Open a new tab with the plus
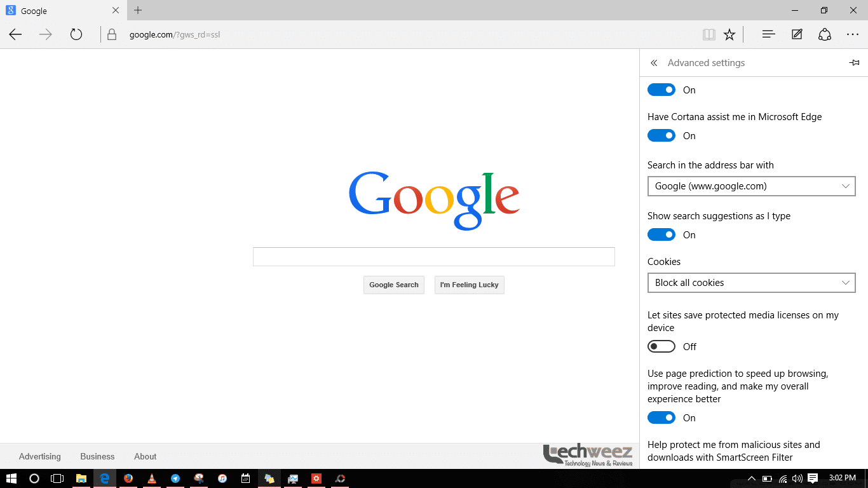Screen dimensions: 868x488 pyautogui.click(x=138, y=10)
